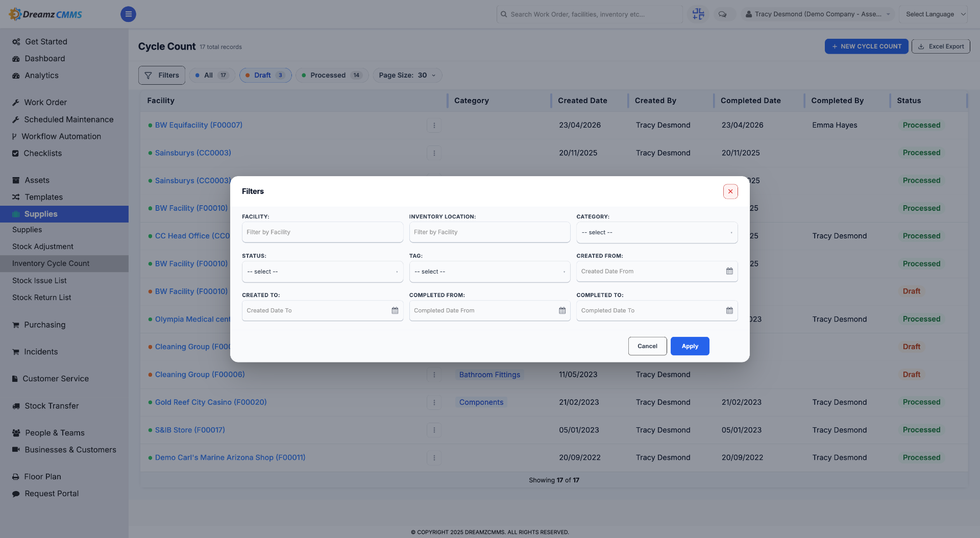Image resolution: width=980 pixels, height=538 pixels.
Task: Open row options for Gold Reef City Casino
Action: point(434,402)
